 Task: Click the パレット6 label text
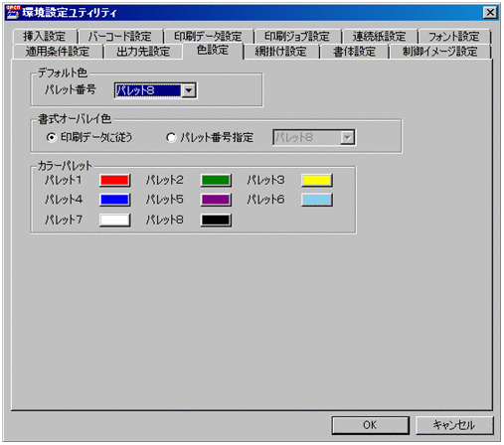point(265,200)
